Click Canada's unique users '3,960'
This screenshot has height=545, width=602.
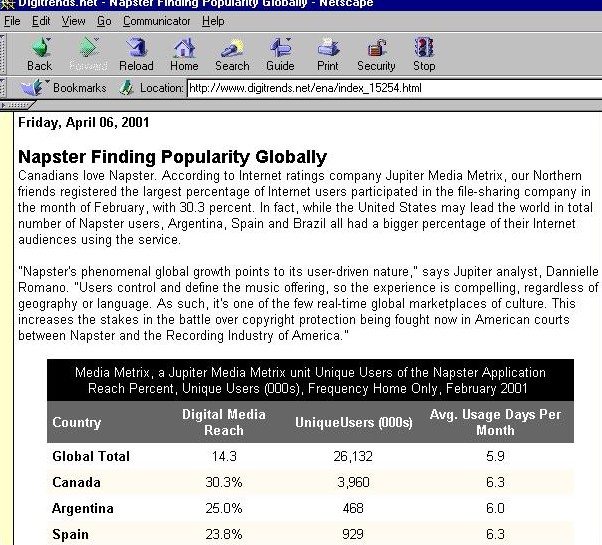coord(353,482)
